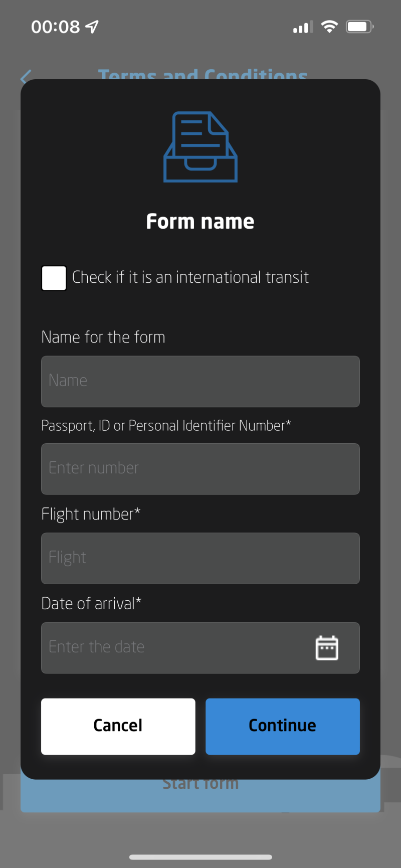This screenshot has height=868, width=401.
Task: Open the calendar date picker icon
Action: tap(327, 648)
